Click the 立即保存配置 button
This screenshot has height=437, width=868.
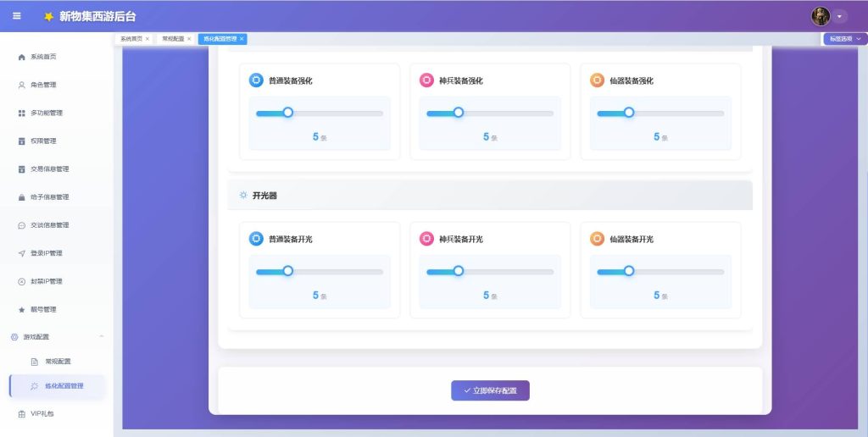[490, 390]
